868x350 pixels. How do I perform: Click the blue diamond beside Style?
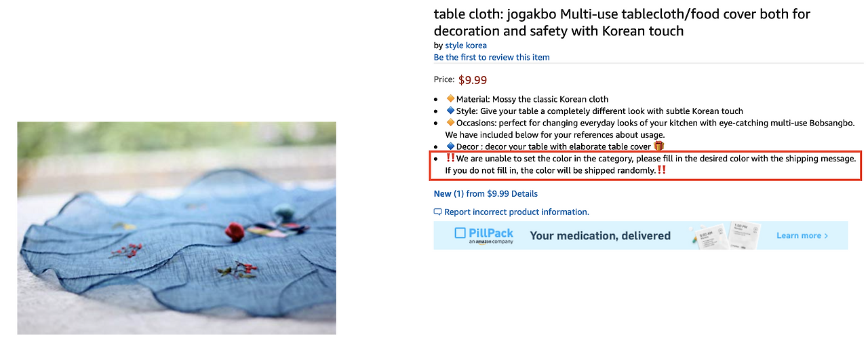click(x=450, y=111)
